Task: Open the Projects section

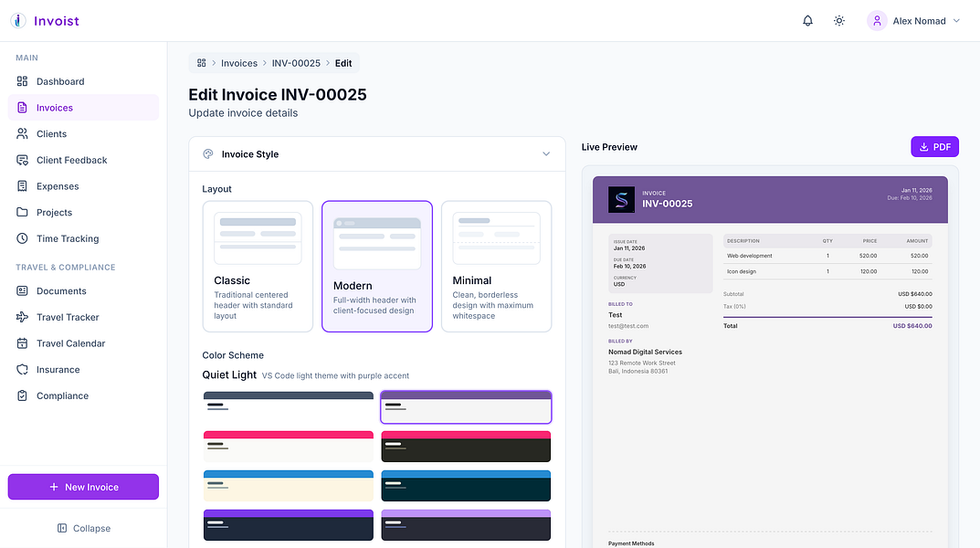Action: pyautogui.click(x=83, y=213)
